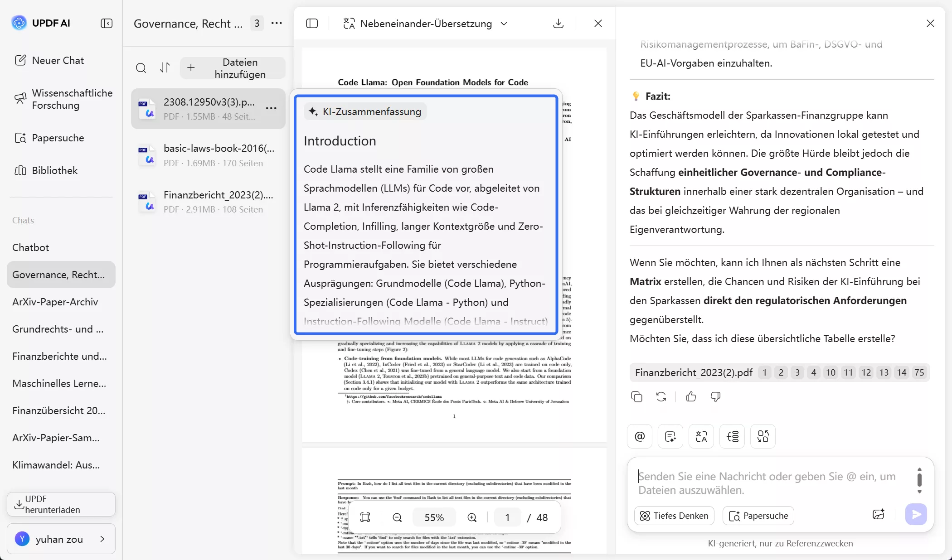Toggle Papersuche near the message input

pyautogui.click(x=758, y=516)
